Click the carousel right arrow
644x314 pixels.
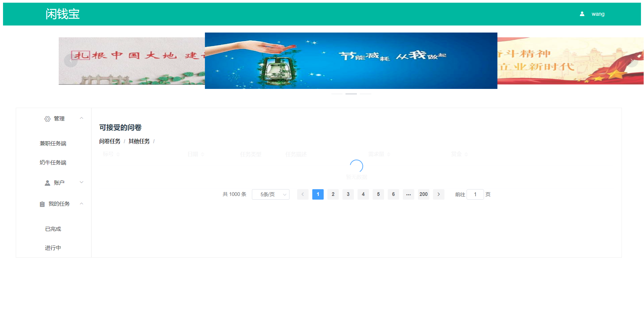click(632, 61)
